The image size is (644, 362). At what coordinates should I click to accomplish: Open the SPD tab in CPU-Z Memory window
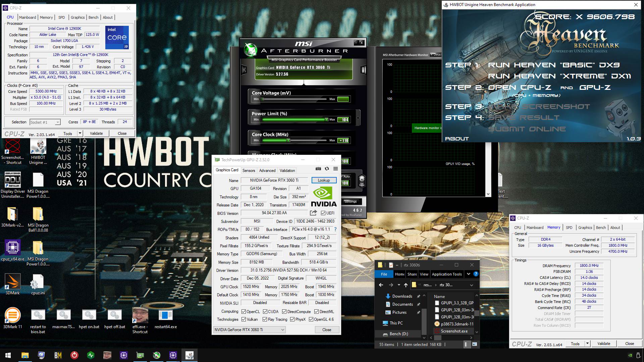click(x=569, y=228)
